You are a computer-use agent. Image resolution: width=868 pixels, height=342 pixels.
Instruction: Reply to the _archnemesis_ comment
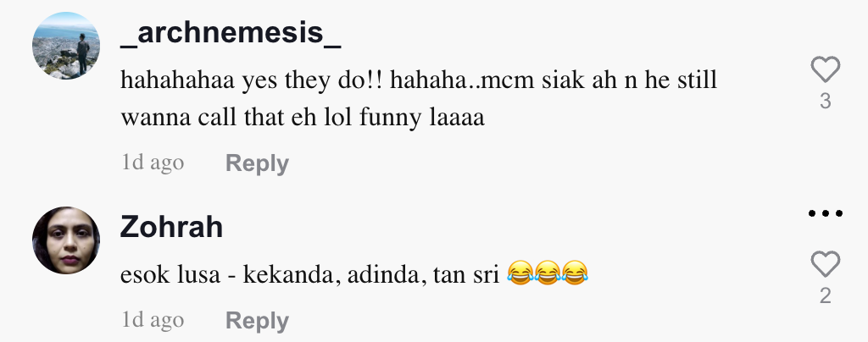(x=257, y=163)
